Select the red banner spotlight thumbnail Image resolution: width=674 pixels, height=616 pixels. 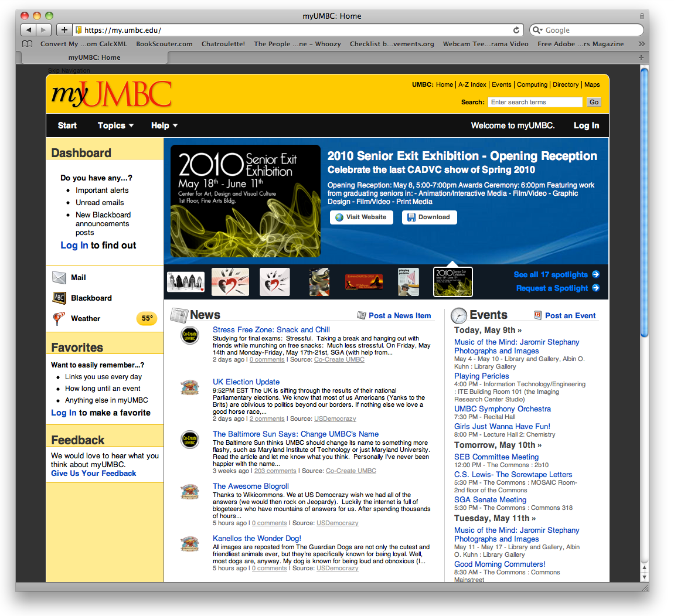point(364,282)
